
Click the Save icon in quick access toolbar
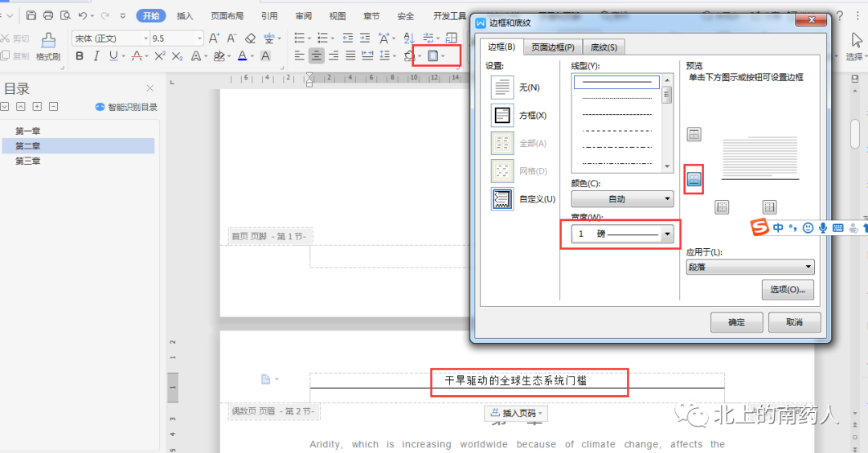31,15
